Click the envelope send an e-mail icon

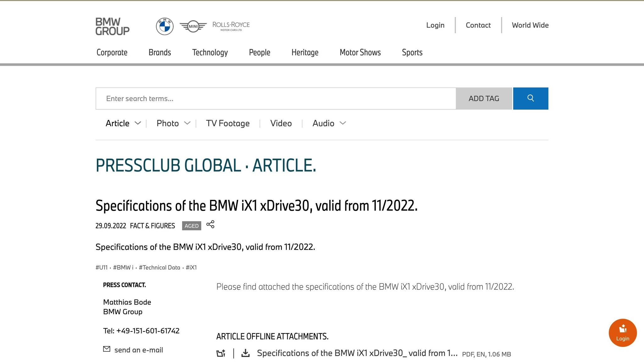pos(107,349)
